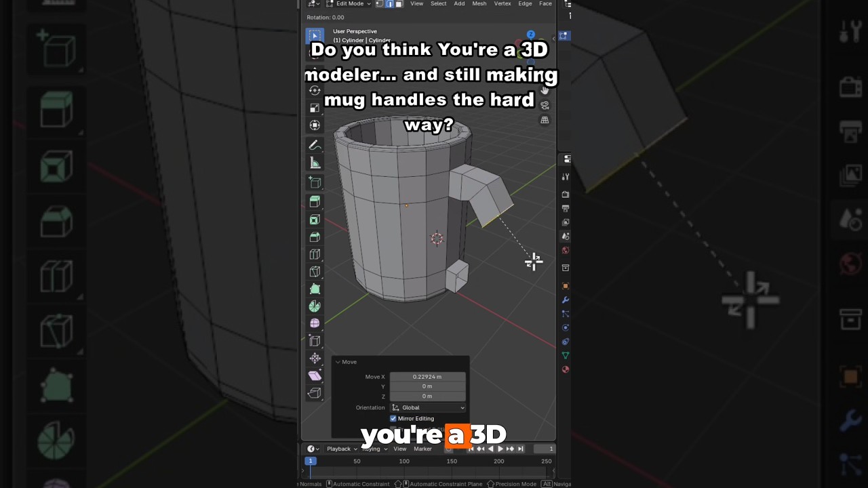868x488 pixels.
Task: Open the Playback dropdown in timeline
Action: click(341, 449)
